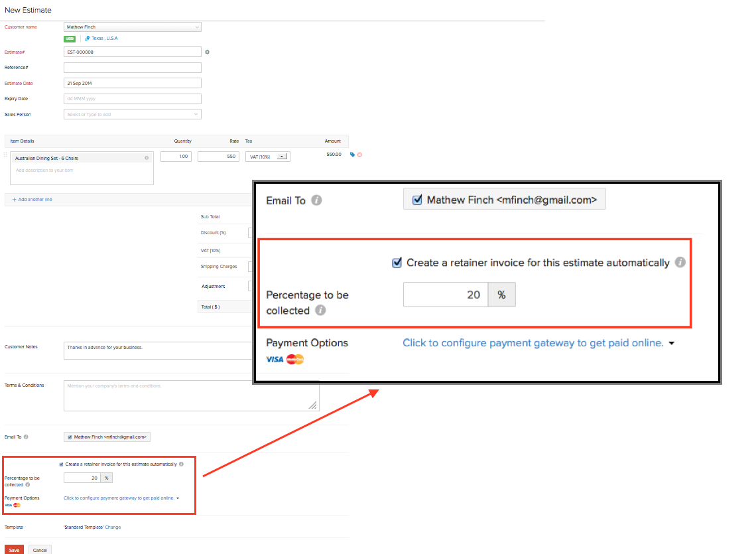Click the 'Standard Template' text
Image resolution: width=756 pixels, height=554 pixels.
coord(84,527)
